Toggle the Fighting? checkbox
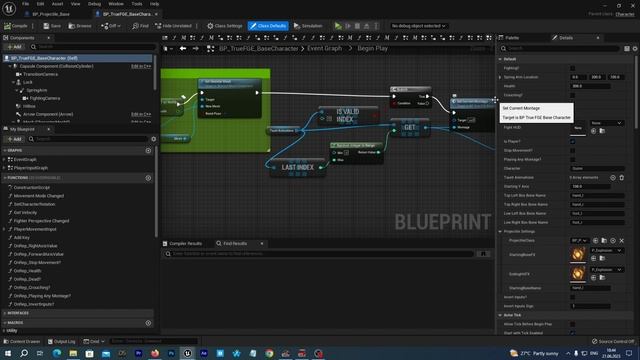Viewport: 640px width, 360px height. point(572,68)
